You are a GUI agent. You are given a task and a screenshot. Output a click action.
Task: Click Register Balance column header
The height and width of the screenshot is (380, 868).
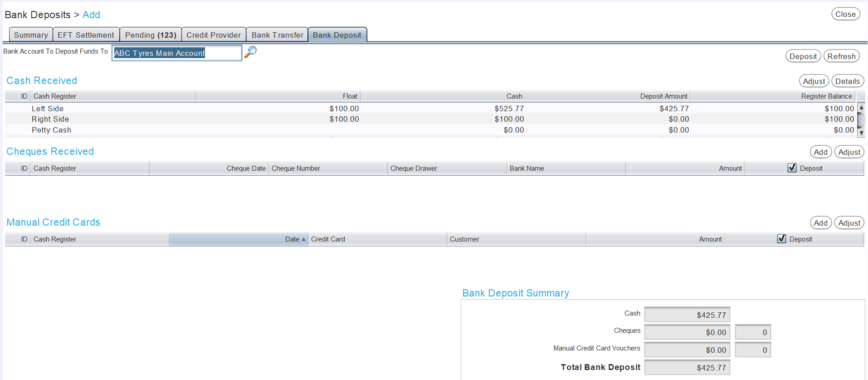click(x=773, y=96)
